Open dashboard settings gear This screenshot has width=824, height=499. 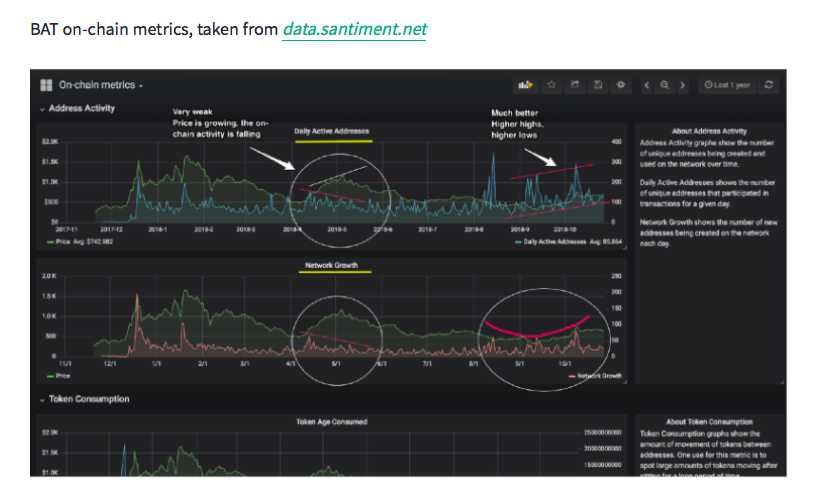(x=621, y=86)
